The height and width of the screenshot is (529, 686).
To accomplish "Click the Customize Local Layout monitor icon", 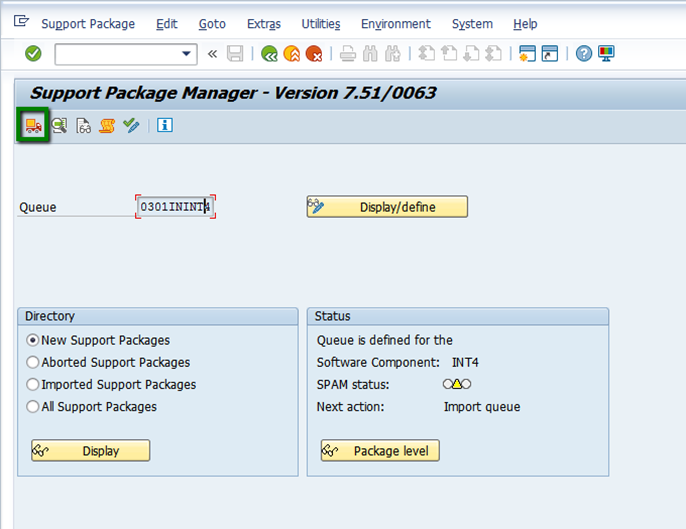I will pos(606,54).
